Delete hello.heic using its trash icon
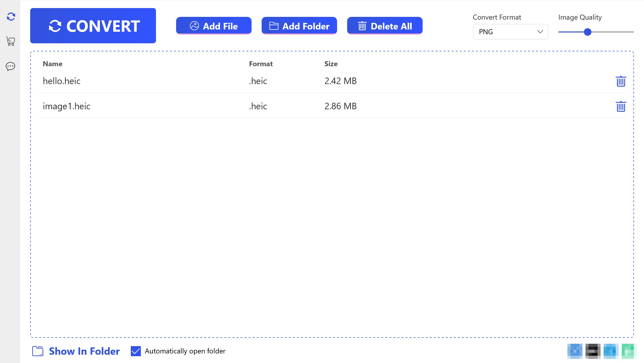This screenshot has height=363, width=644. [x=621, y=81]
